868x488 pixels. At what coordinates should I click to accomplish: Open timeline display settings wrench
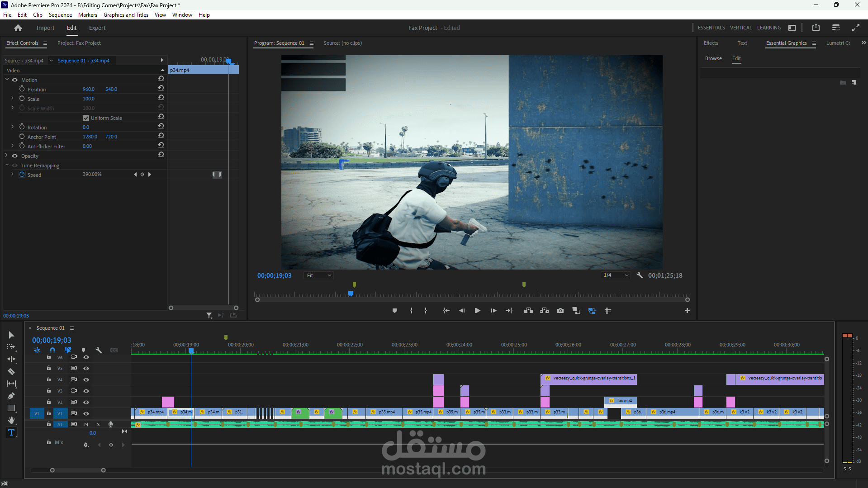(x=99, y=350)
